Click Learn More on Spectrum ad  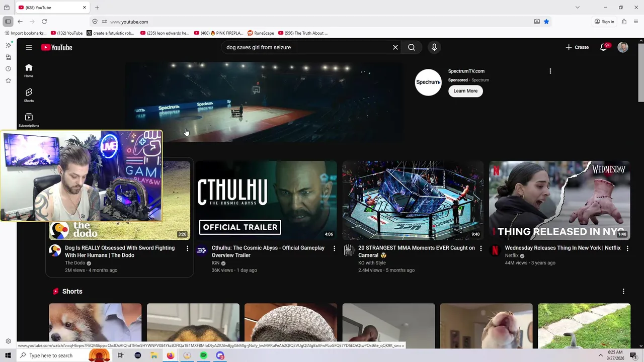pos(465,91)
